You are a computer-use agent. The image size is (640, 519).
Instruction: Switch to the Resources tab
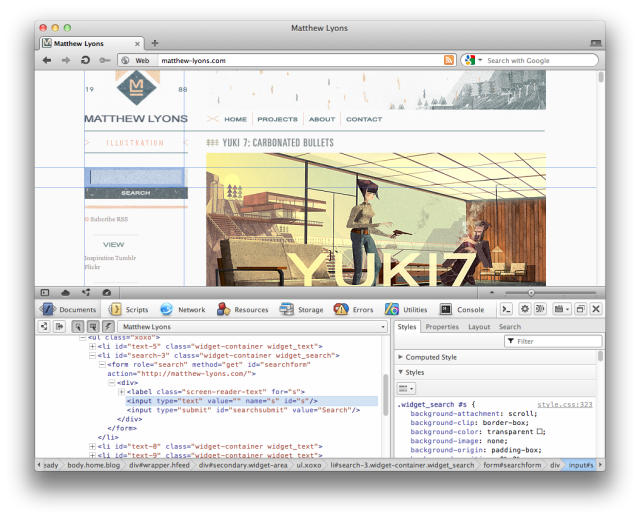tap(242, 309)
